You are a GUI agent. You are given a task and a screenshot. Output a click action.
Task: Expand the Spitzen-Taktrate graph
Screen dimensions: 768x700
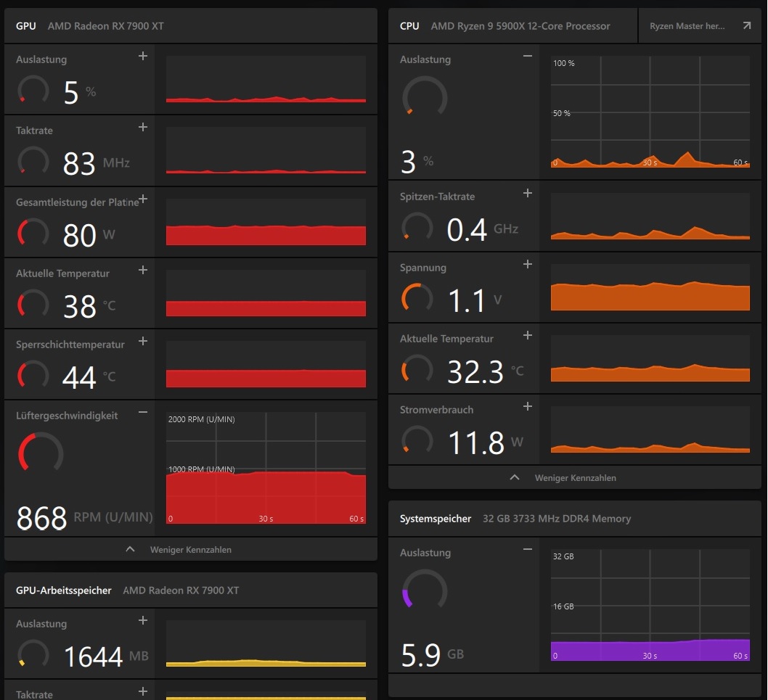(527, 194)
